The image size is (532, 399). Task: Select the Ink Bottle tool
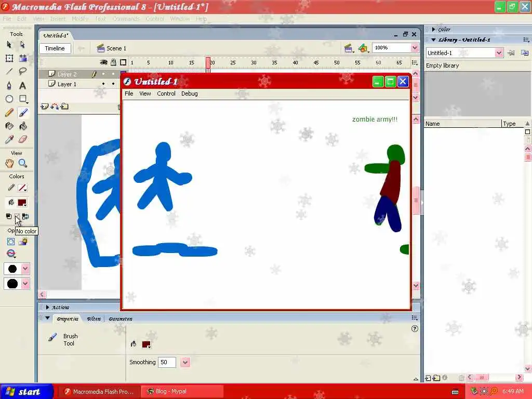tap(9, 126)
